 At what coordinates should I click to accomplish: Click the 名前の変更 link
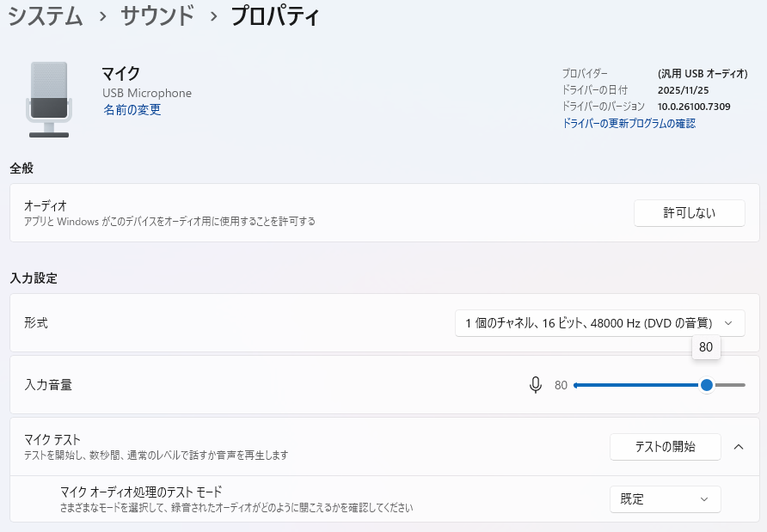tap(132, 110)
